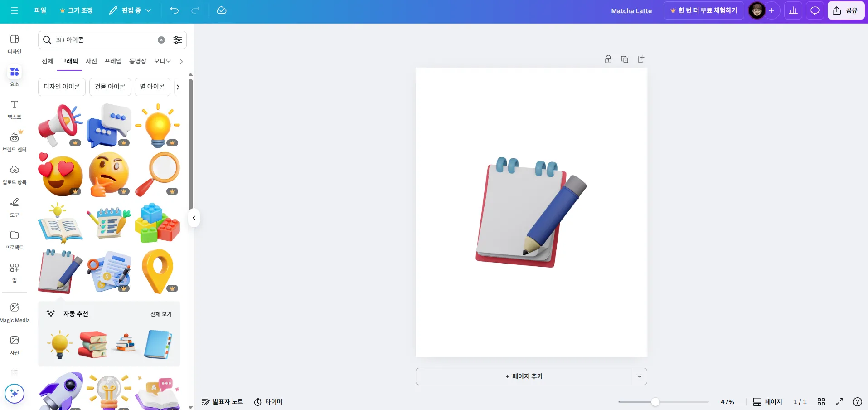Open the 디자인 sidebar panel

[x=15, y=44]
